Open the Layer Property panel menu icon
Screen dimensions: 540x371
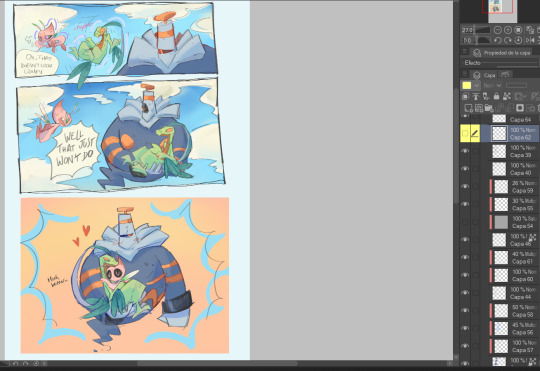(465, 52)
